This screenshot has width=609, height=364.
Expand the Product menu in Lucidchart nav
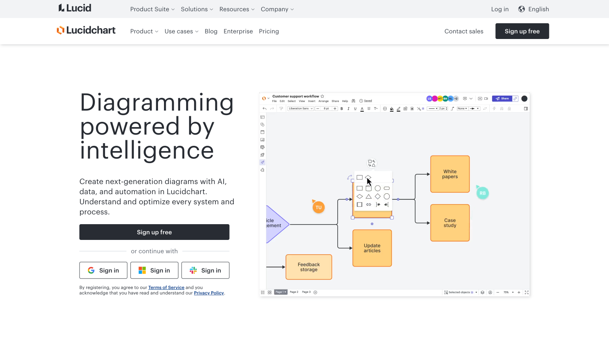144,31
